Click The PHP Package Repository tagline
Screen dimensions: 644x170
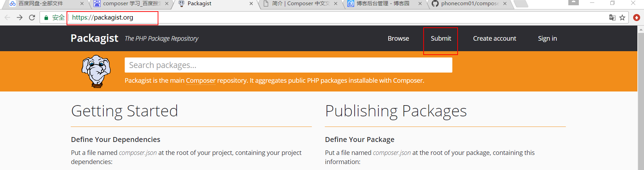click(x=162, y=39)
